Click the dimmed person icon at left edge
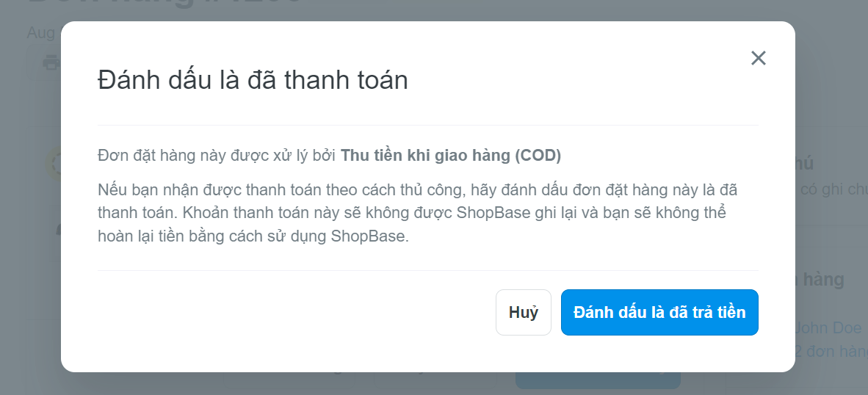This screenshot has width=868, height=395. pyautogui.click(x=58, y=230)
